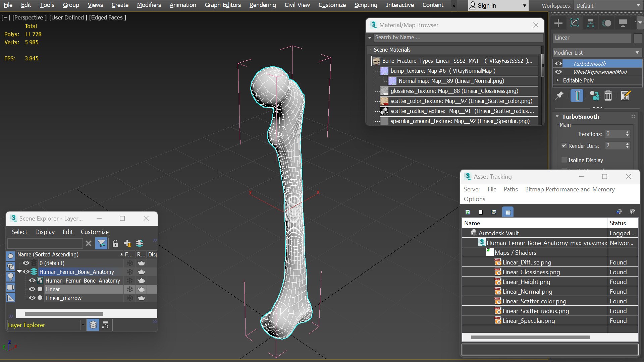
Task: Click Name (Sorted Ascending) column header
Action: click(x=70, y=254)
